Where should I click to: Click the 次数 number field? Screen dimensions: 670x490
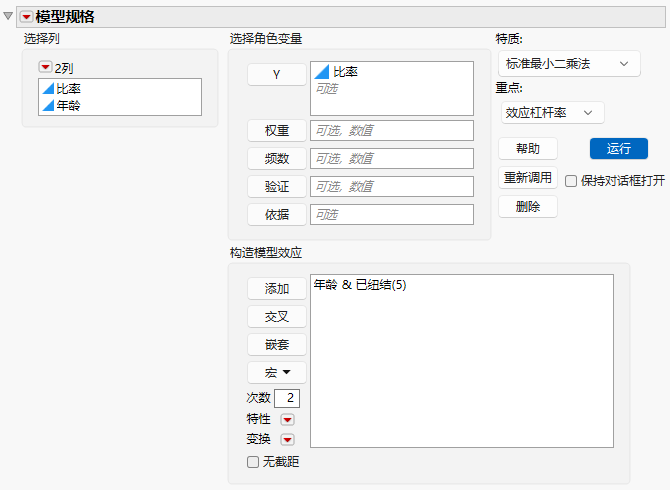coord(287,398)
